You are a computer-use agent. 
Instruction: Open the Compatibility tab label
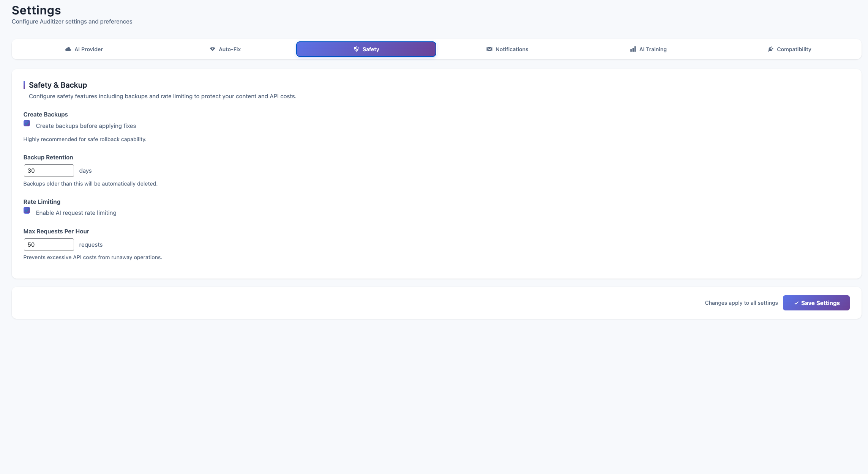pyautogui.click(x=794, y=49)
